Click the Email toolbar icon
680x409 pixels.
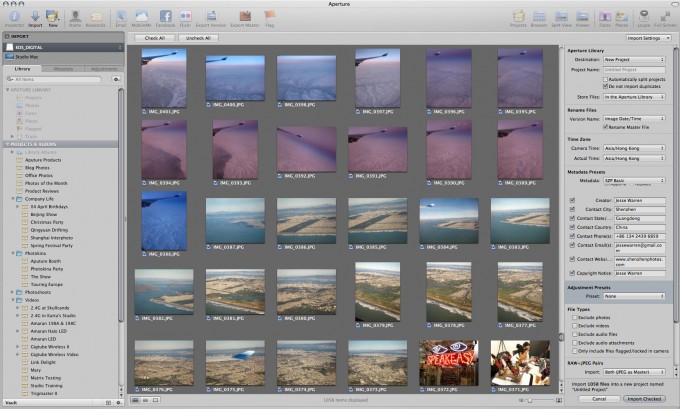(x=121, y=17)
